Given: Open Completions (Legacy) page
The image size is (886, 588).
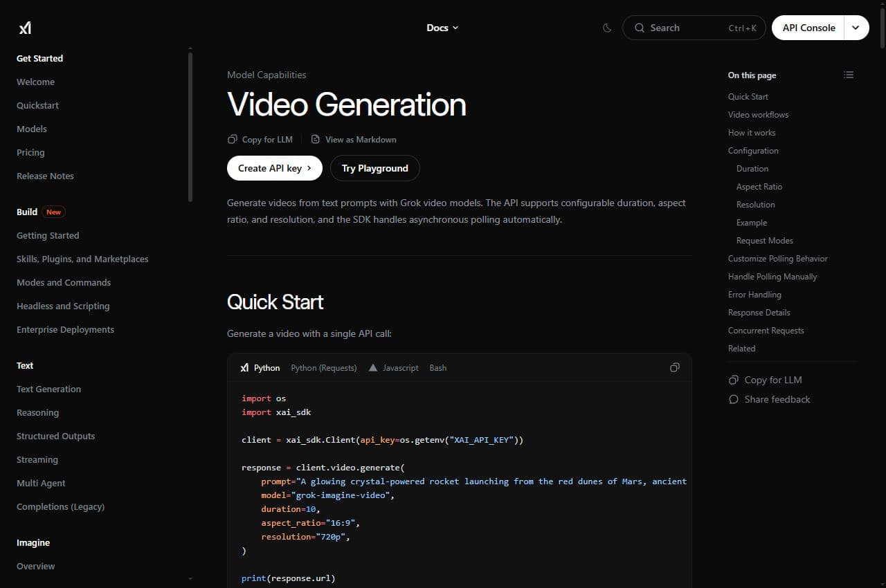Looking at the screenshot, I should [60, 506].
